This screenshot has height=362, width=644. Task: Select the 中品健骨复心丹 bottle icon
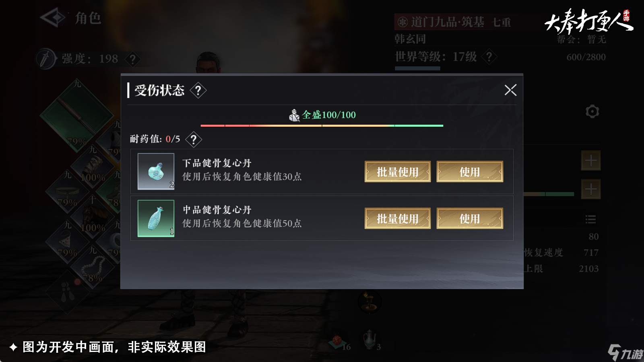156,218
